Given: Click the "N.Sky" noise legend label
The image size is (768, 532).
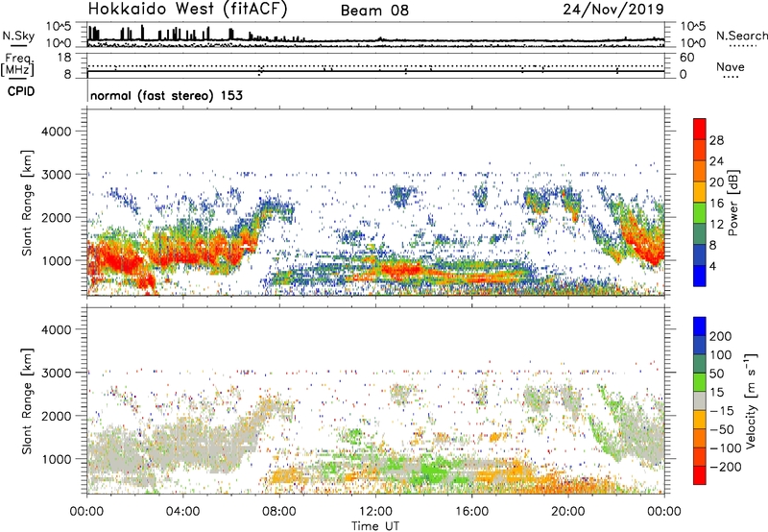Looking at the screenshot, I should tap(18, 36).
